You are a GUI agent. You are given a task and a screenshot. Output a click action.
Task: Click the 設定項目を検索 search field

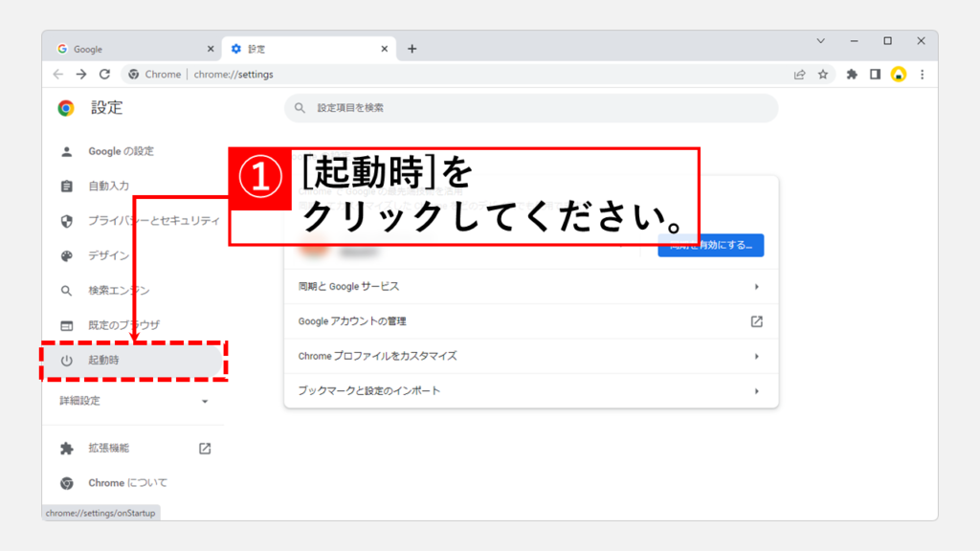pos(531,108)
